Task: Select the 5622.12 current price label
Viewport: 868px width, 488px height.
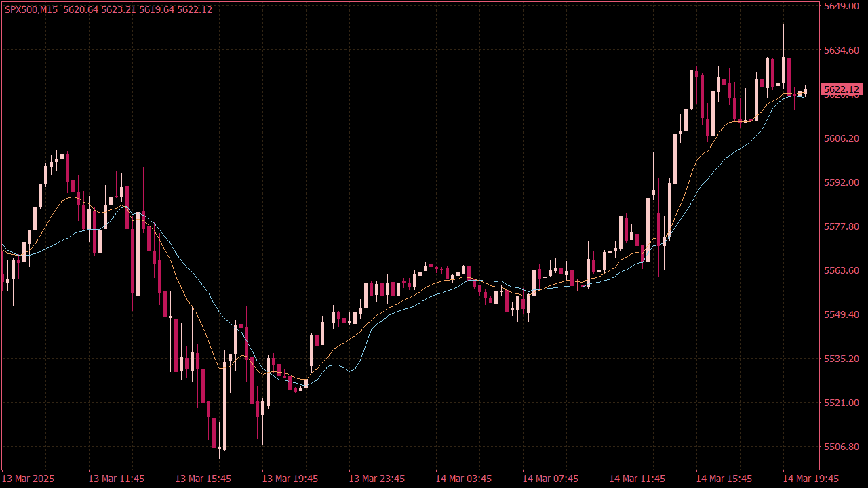Action: (841, 89)
